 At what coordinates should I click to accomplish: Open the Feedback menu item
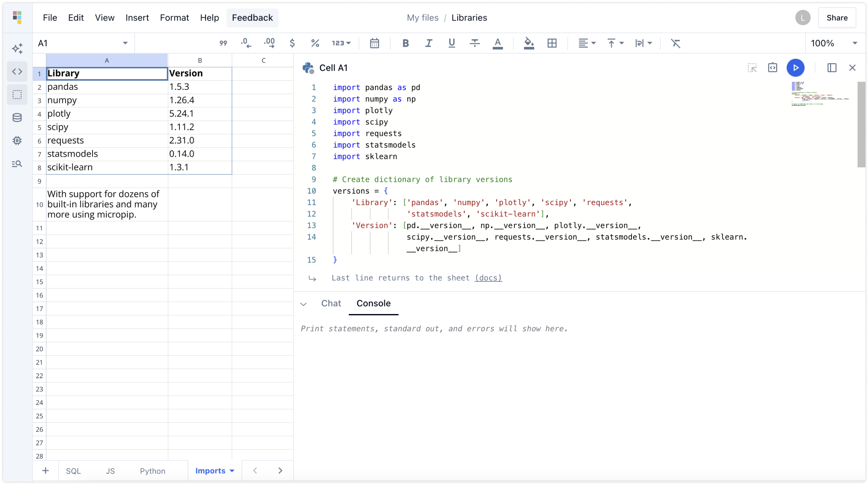(253, 18)
